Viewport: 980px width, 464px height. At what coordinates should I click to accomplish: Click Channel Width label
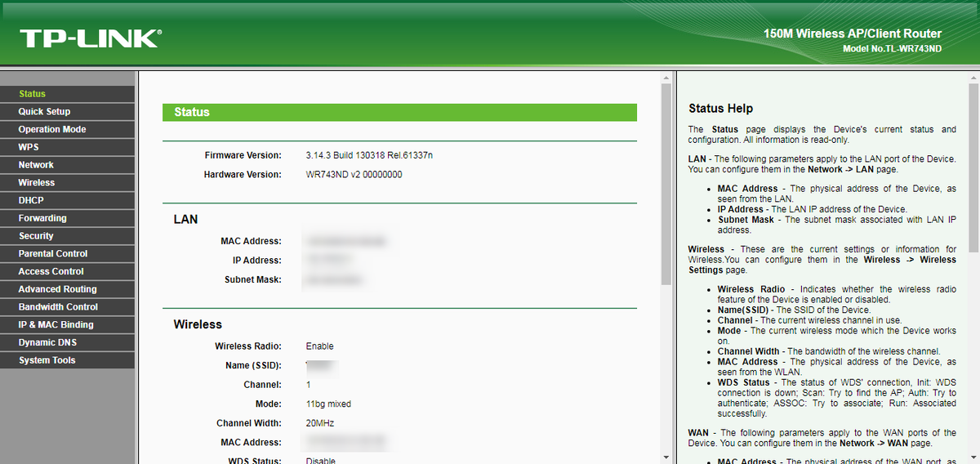pyautogui.click(x=249, y=423)
